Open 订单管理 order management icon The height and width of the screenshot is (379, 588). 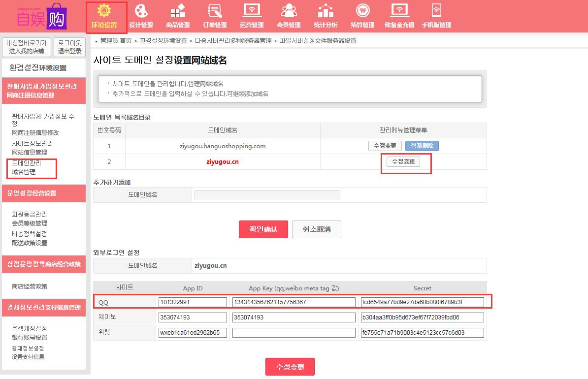pyautogui.click(x=215, y=12)
